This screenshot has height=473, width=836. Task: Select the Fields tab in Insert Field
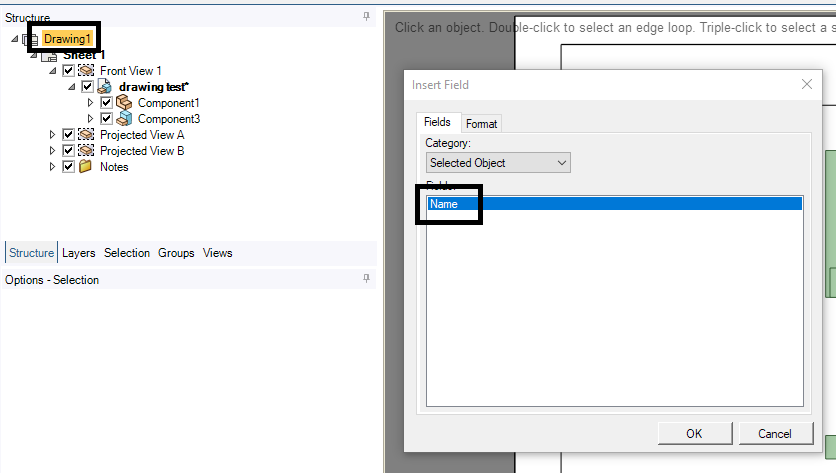click(438, 122)
